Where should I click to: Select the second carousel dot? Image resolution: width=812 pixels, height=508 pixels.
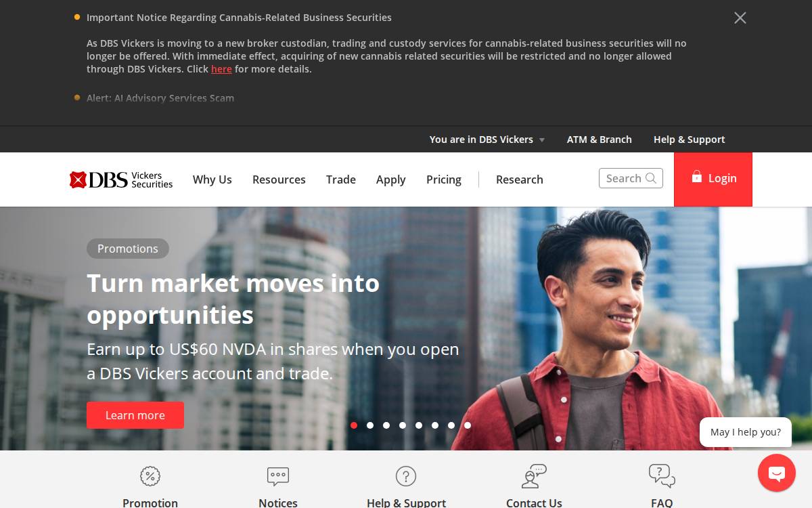[370, 425]
